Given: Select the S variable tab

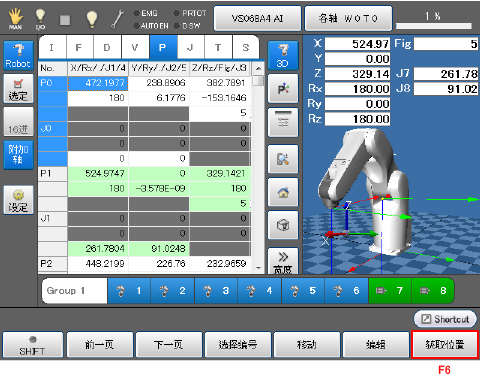Looking at the screenshot, I should click(246, 47).
